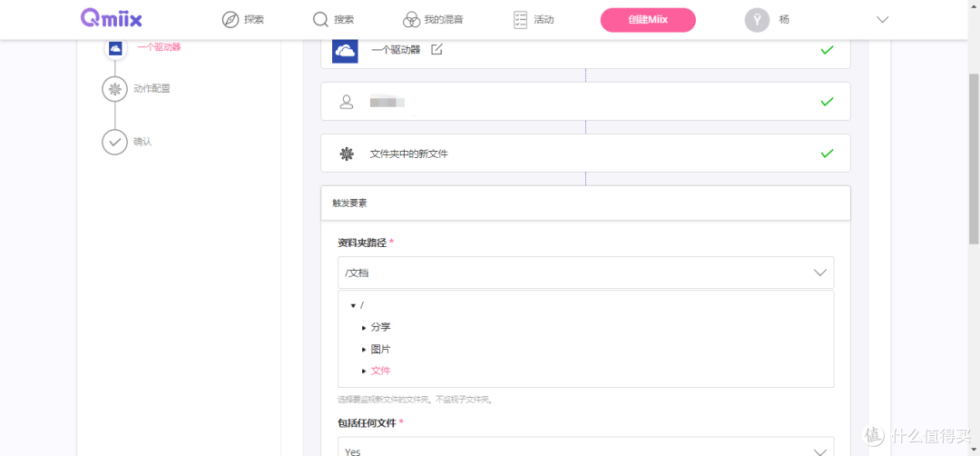Click green check on 一个驱动器 row
The width and height of the screenshot is (980, 456).
pyautogui.click(x=827, y=49)
